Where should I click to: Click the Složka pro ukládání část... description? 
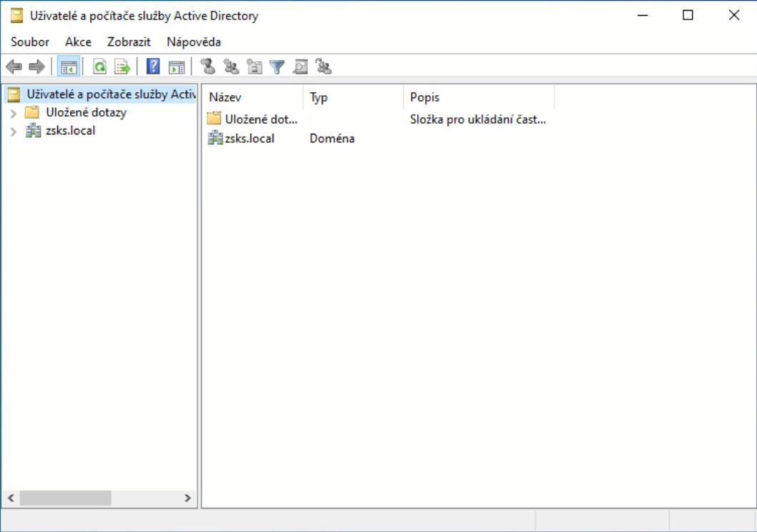click(478, 119)
